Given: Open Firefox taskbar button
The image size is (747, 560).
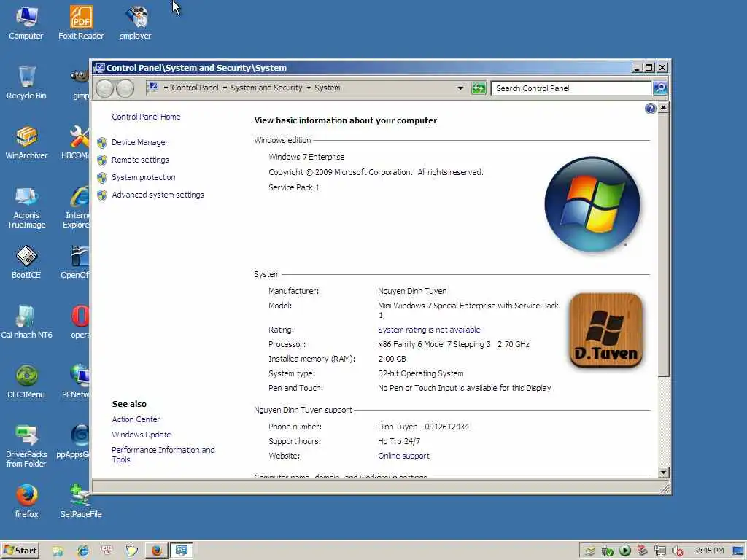Looking at the screenshot, I should [156, 551].
